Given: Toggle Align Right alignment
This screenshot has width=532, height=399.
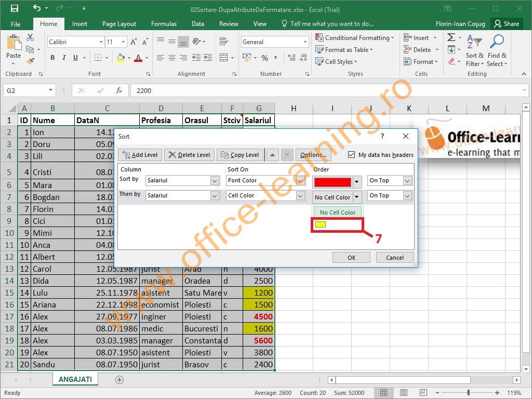Looking at the screenshot, I should point(183,57).
